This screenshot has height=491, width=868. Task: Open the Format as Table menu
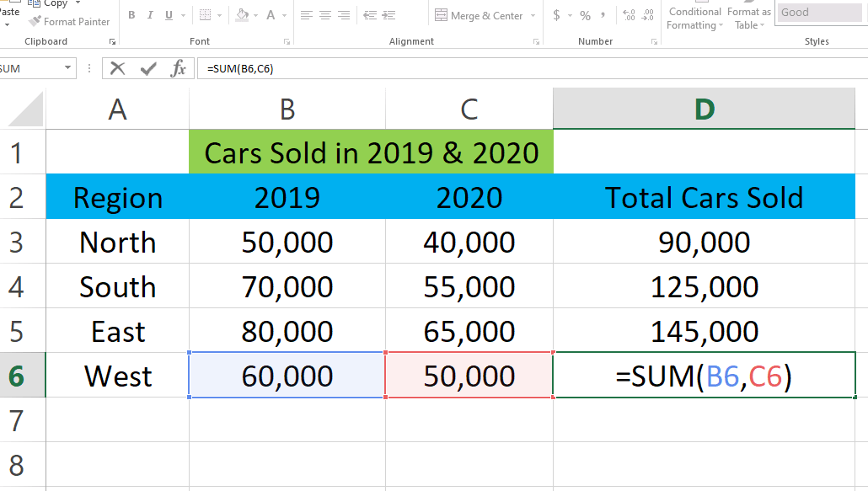pos(749,19)
